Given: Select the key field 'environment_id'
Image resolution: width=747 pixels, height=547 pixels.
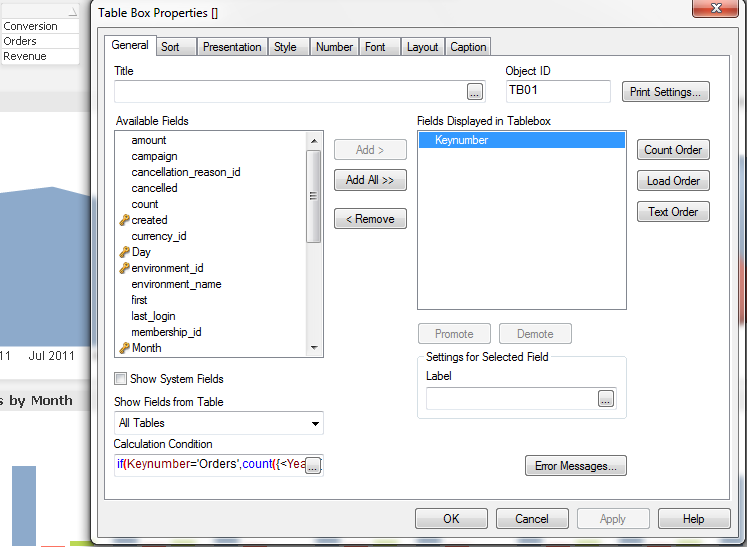Looking at the screenshot, I should click(167, 268).
